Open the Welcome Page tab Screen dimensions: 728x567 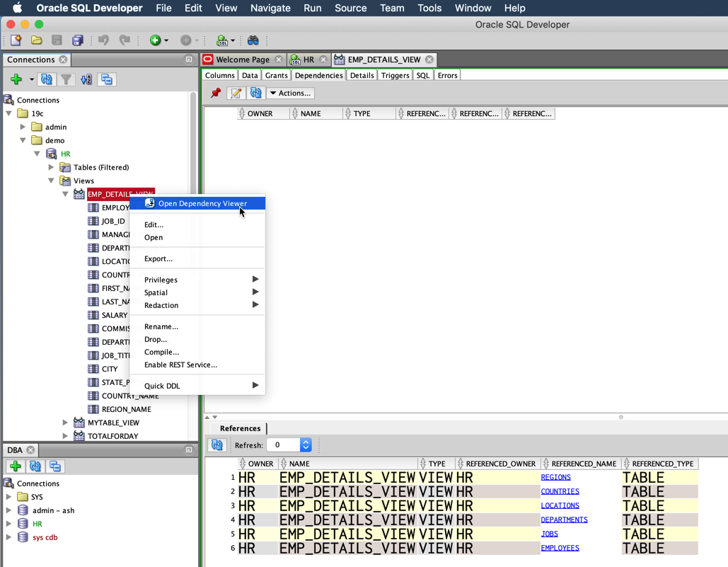click(x=243, y=59)
